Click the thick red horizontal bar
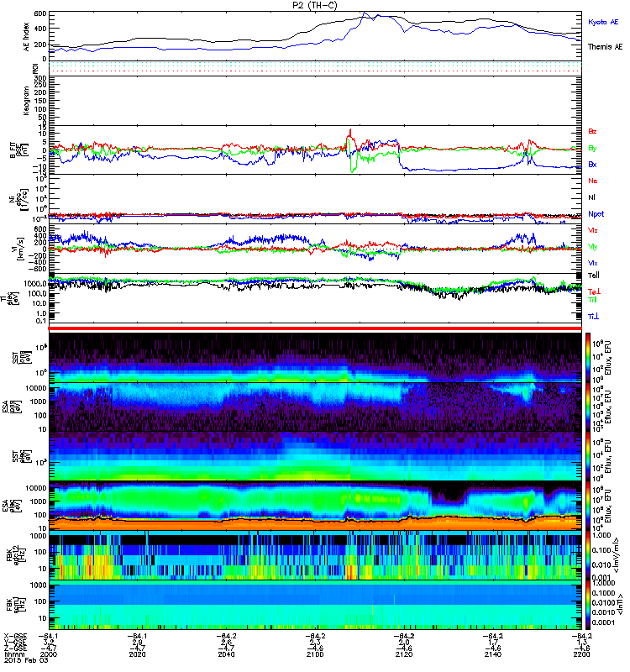The height and width of the screenshot is (672, 630). tap(315, 328)
